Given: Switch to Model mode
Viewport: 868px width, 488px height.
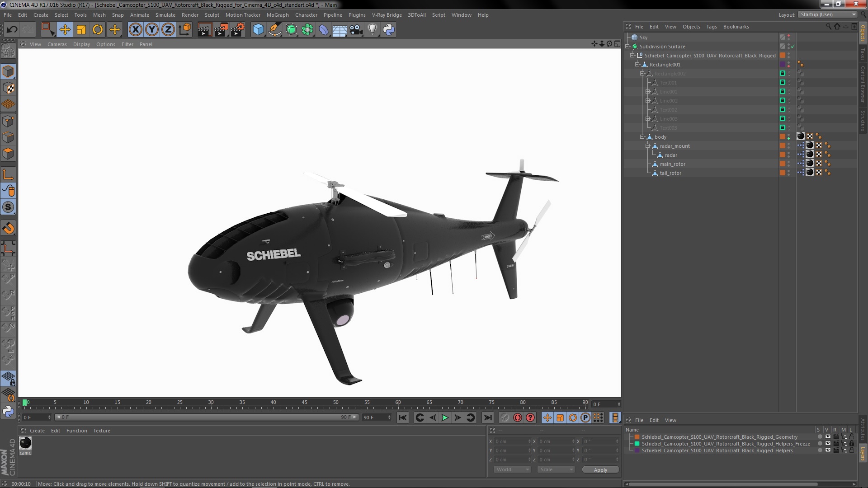Looking at the screenshot, I should 8,71.
